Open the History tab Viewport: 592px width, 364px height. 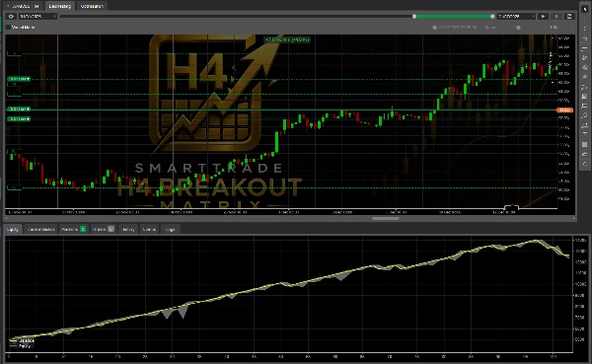pyautogui.click(x=128, y=229)
